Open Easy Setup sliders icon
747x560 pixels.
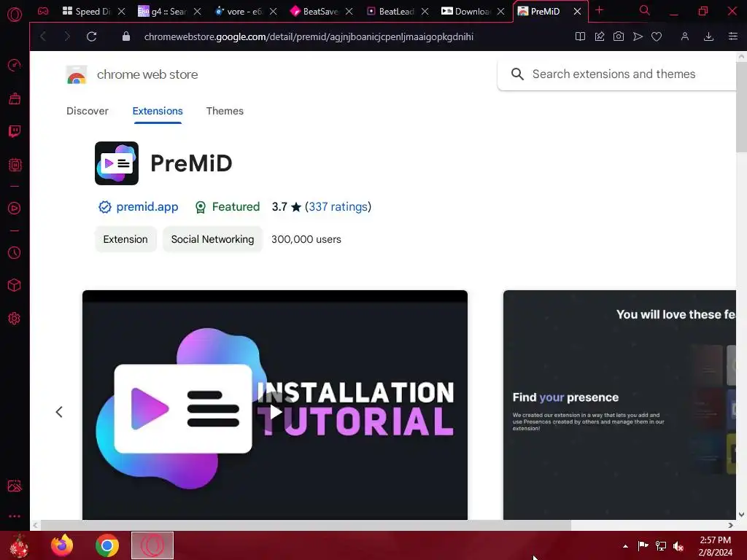pyautogui.click(x=732, y=36)
